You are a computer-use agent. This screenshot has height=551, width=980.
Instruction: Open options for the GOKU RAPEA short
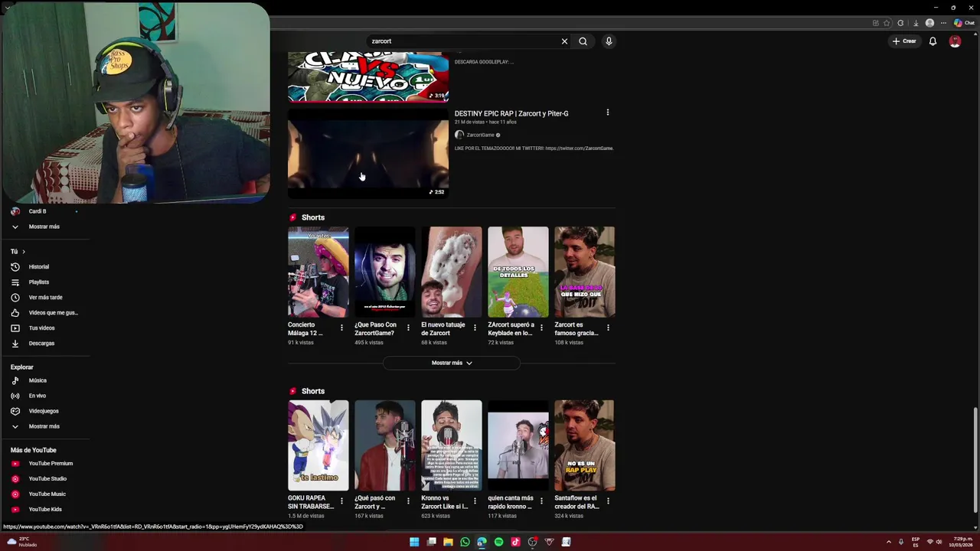click(341, 501)
